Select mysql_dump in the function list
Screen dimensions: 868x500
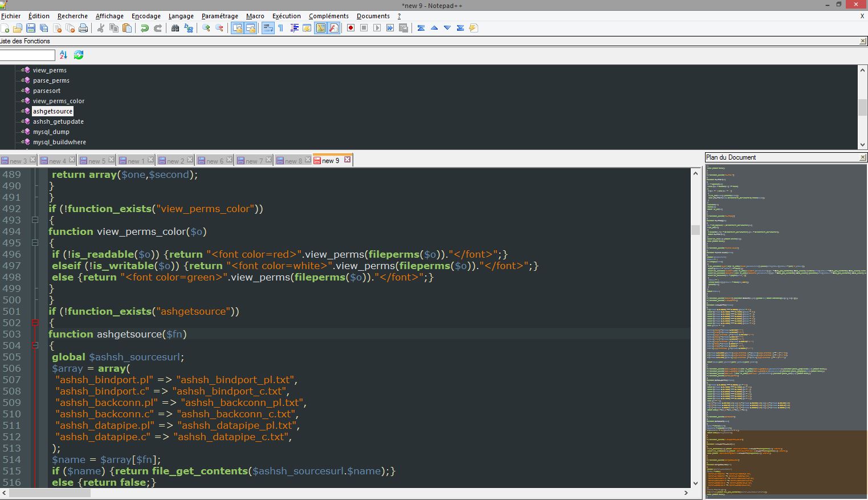(51, 132)
